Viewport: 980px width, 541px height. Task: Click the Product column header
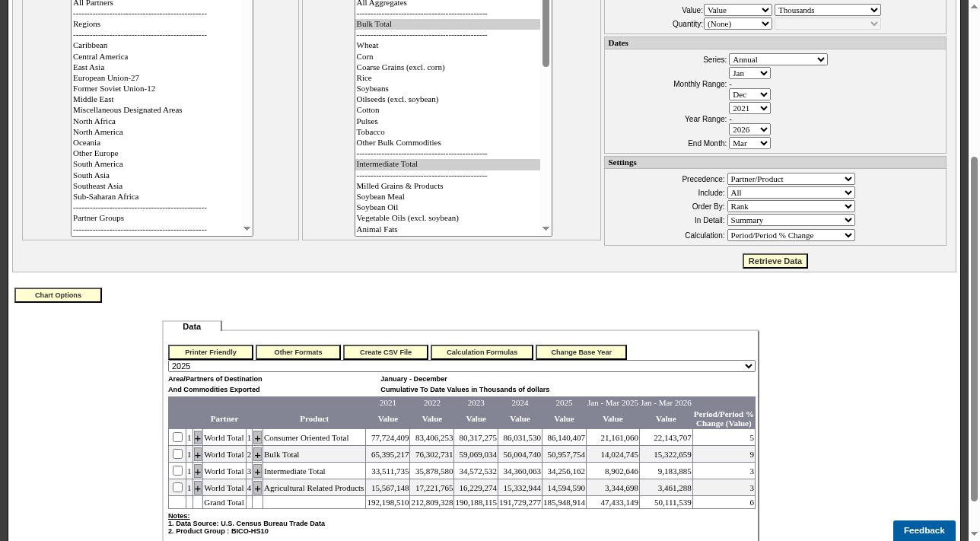pyautogui.click(x=314, y=418)
